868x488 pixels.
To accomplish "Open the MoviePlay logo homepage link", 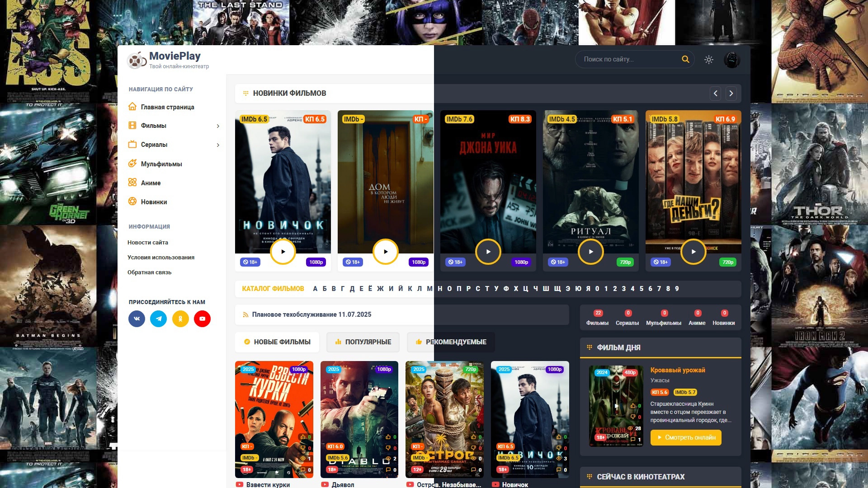I will pyautogui.click(x=168, y=60).
